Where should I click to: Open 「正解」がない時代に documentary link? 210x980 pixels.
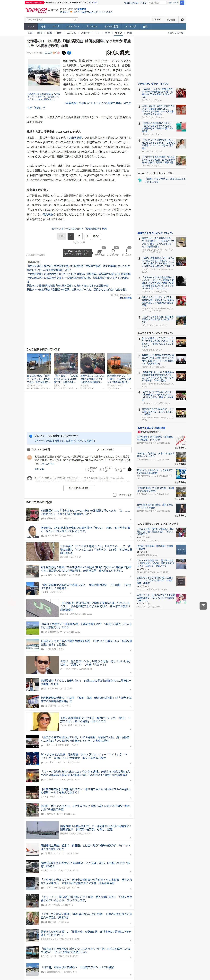point(165,180)
